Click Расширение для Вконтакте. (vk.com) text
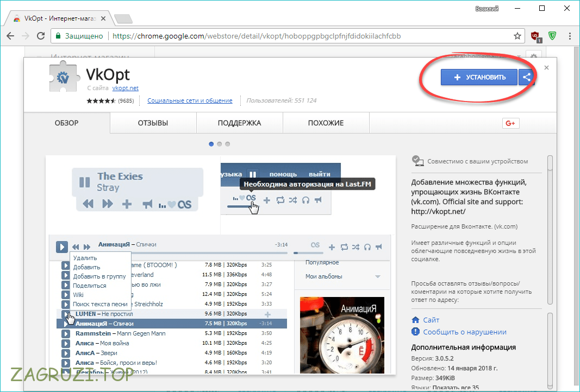Screen dimensions: 580x392 coord(465,226)
